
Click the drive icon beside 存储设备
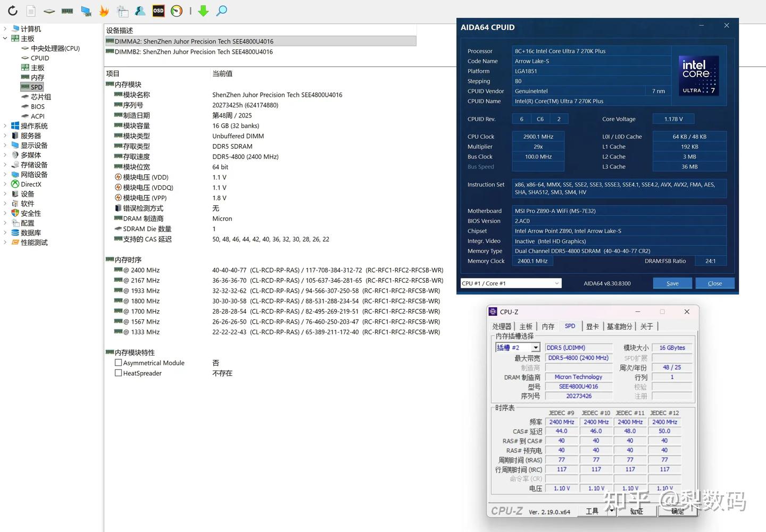(x=15, y=165)
